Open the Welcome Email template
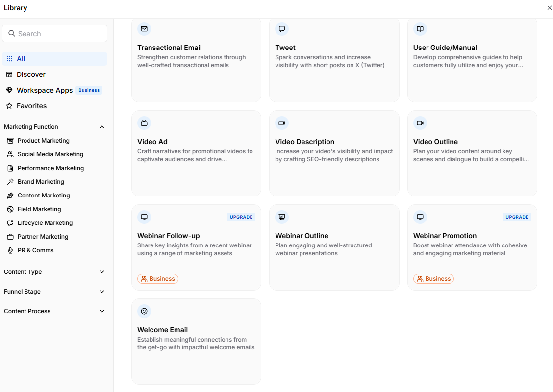Image resolution: width=553 pixels, height=392 pixels. (x=196, y=342)
